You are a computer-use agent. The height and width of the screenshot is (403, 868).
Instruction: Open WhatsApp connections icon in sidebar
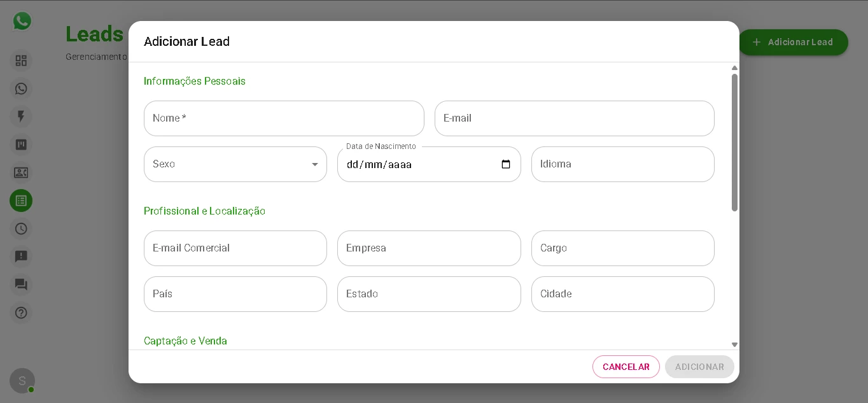[x=21, y=88]
